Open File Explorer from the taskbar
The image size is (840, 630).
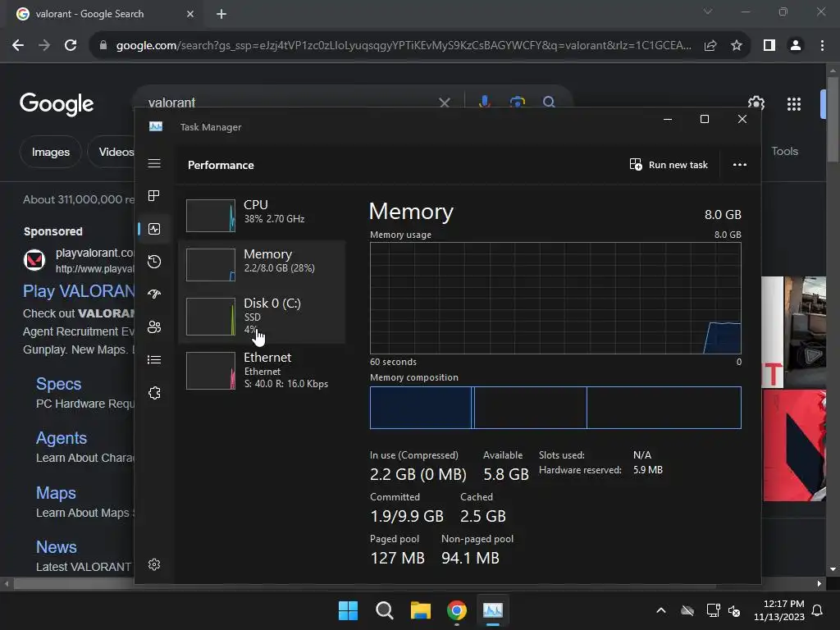click(x=421, y=610)
